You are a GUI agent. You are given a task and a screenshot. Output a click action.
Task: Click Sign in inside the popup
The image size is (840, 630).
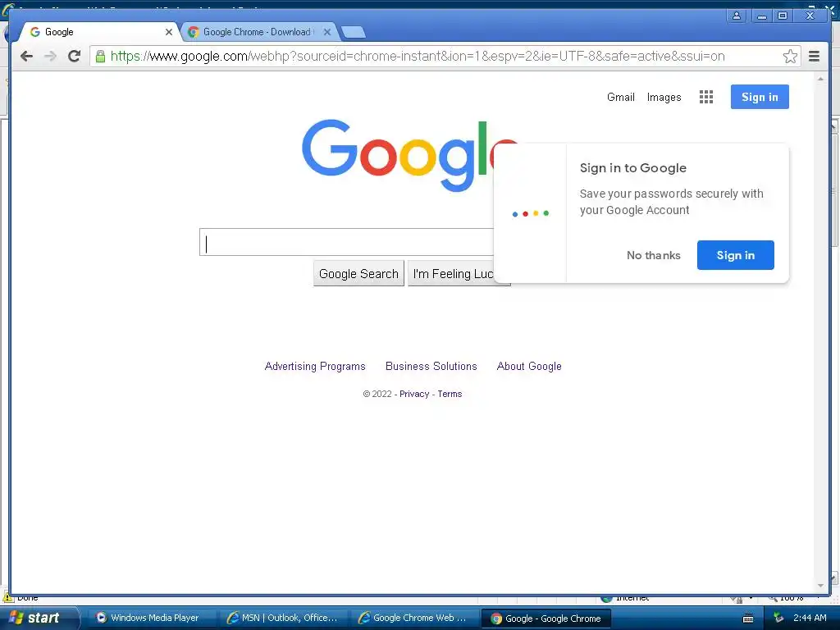click(x=736, y=255)
